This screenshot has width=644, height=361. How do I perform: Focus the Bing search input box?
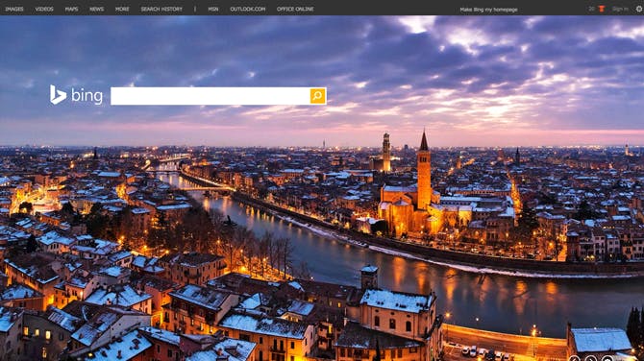click(x=210, y=96)
